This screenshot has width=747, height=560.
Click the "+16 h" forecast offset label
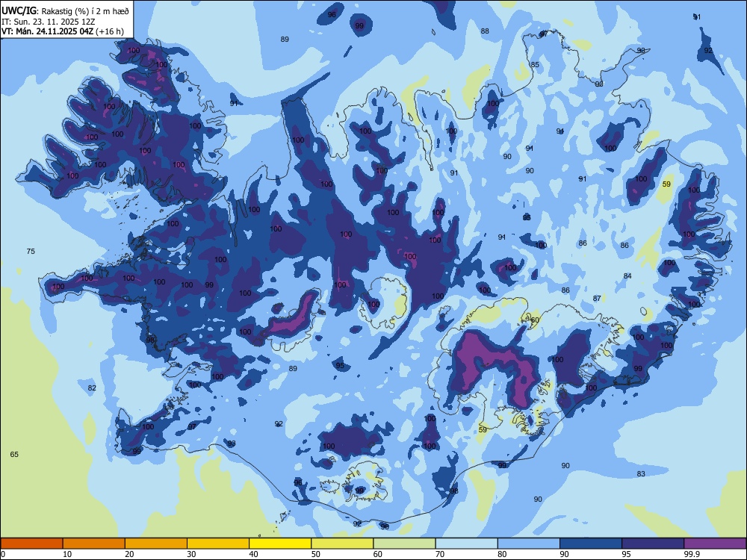point(110,31)
